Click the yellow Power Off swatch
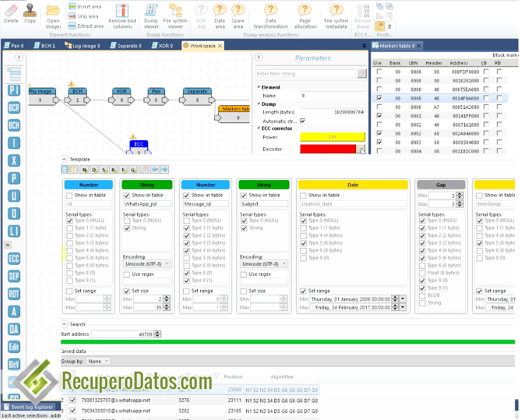 point(332,137)
